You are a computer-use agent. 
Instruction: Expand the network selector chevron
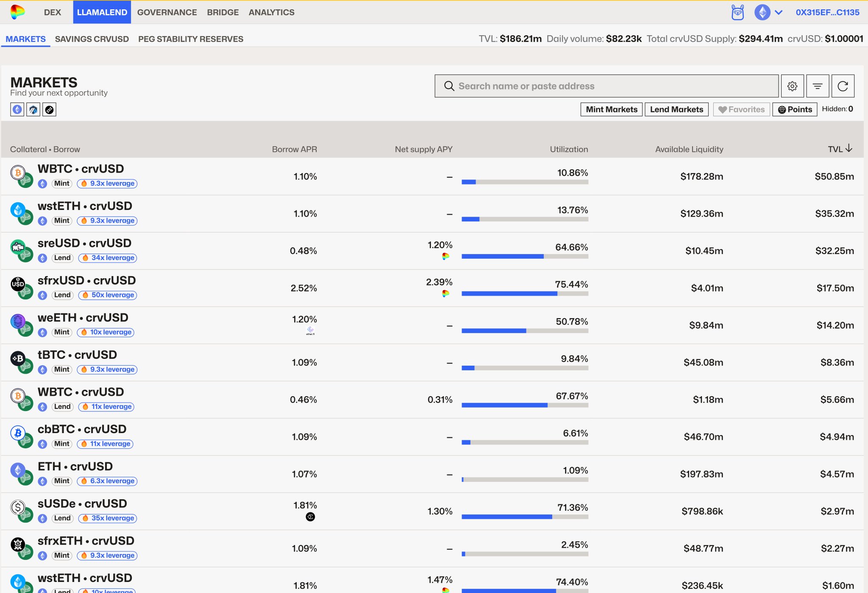click(779, 12)
